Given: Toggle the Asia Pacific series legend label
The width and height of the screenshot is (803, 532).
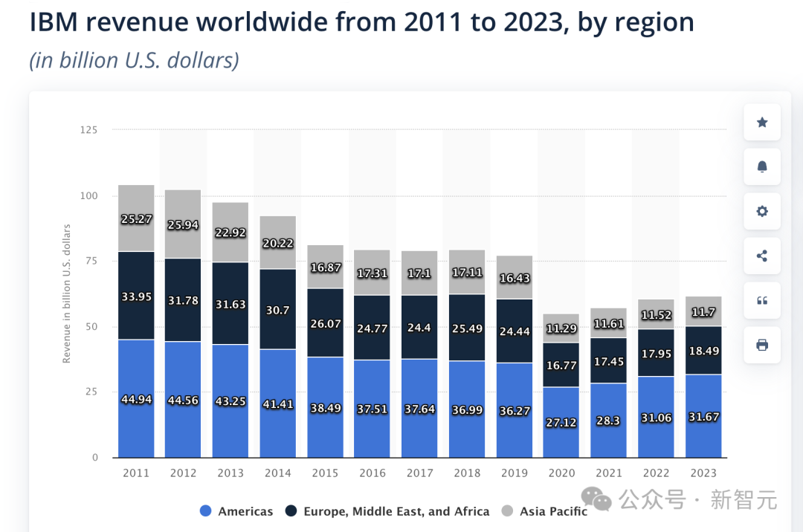Looking at the screenshot, I should pyautogui.click(x=553, y=511).
